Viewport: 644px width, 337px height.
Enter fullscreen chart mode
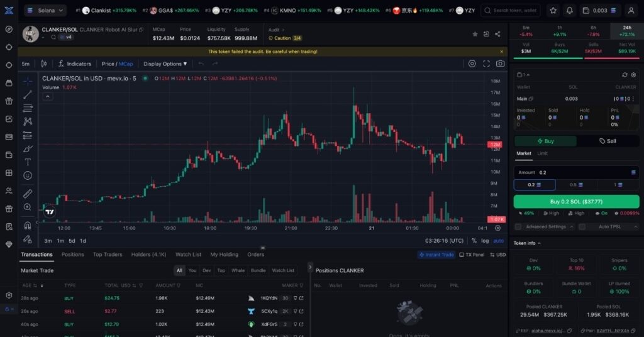(x=486, y=64)
